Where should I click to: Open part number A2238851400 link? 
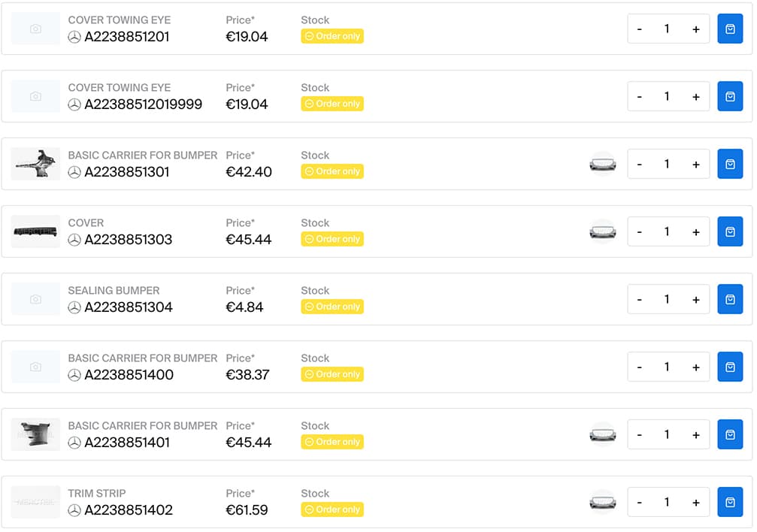pos(129,375)
